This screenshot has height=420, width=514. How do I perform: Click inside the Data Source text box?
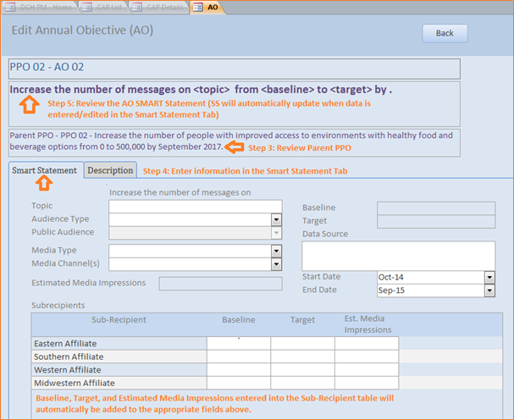pyautogui.click(x=399, y=256)
